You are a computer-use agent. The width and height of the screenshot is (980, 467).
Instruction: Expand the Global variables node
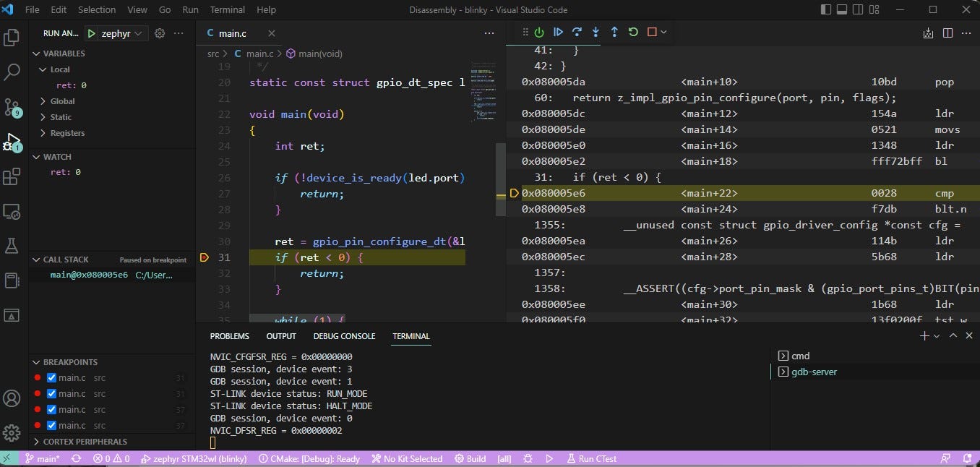[62, 101]
